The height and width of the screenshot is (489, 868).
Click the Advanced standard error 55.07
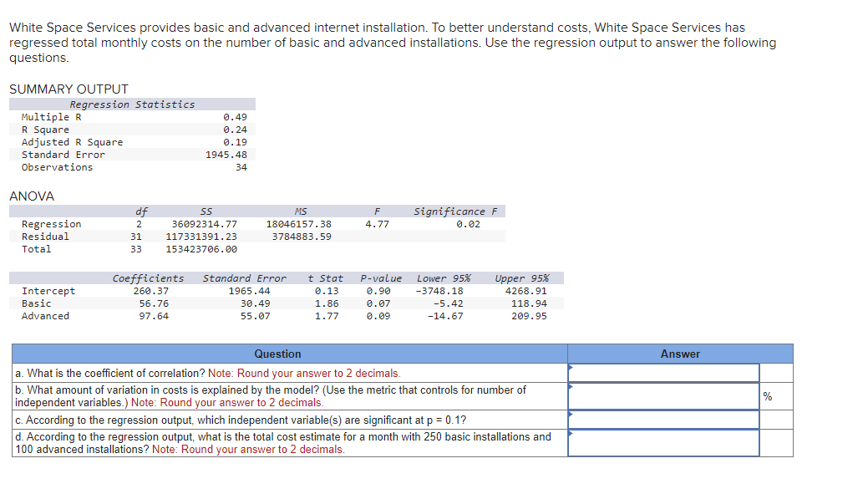click(255, 316)
